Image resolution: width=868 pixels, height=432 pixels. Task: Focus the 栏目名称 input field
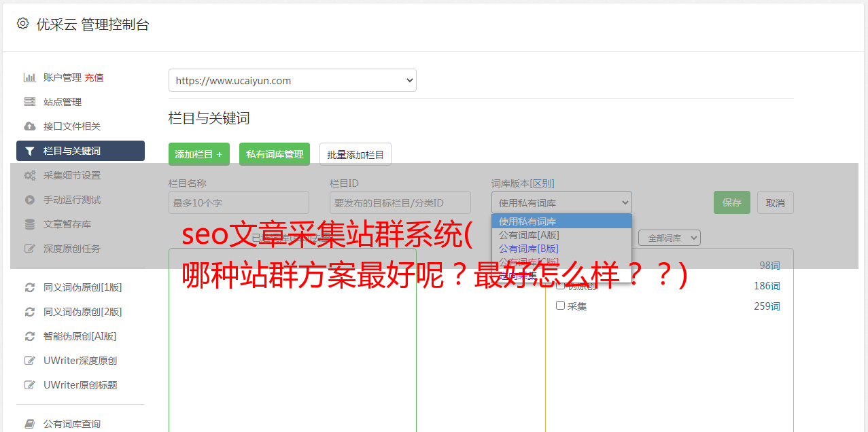(x=239, y=202)
